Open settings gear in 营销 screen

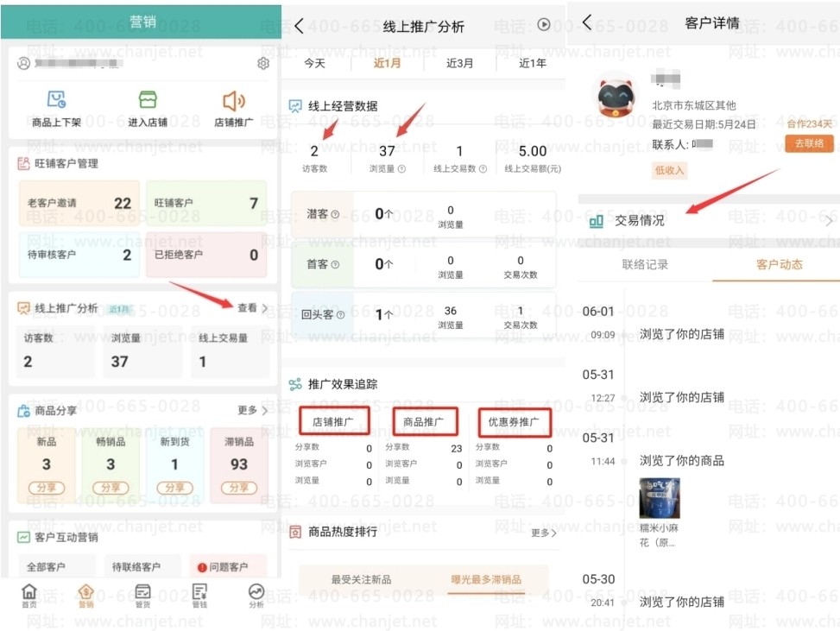[x=263, y=63]
